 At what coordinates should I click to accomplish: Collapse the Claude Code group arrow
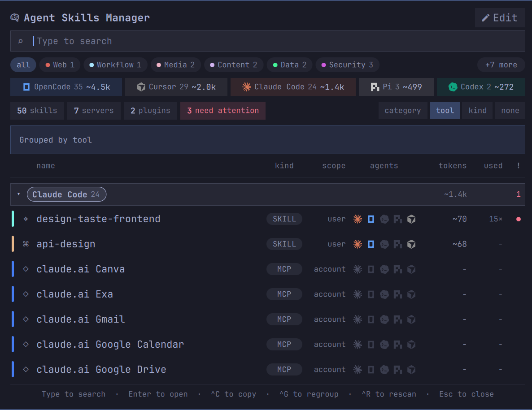click(x=19, y=194)
